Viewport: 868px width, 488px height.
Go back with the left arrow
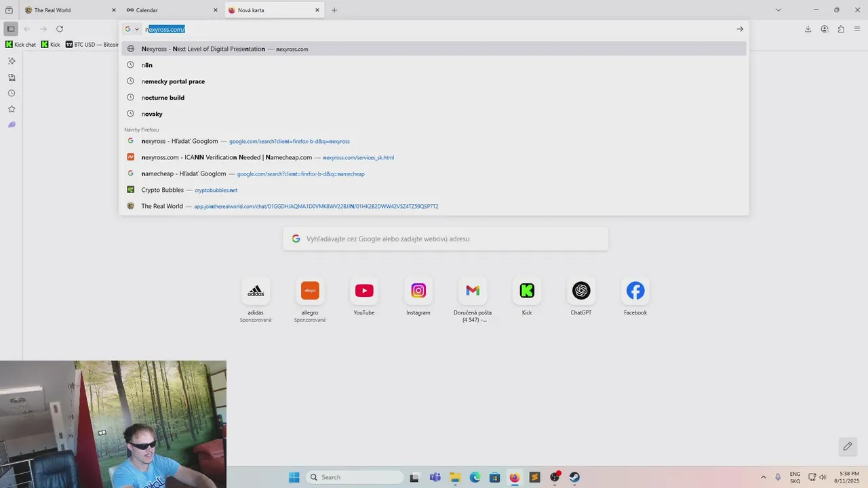pyautogui.click(x=27, y=29)
